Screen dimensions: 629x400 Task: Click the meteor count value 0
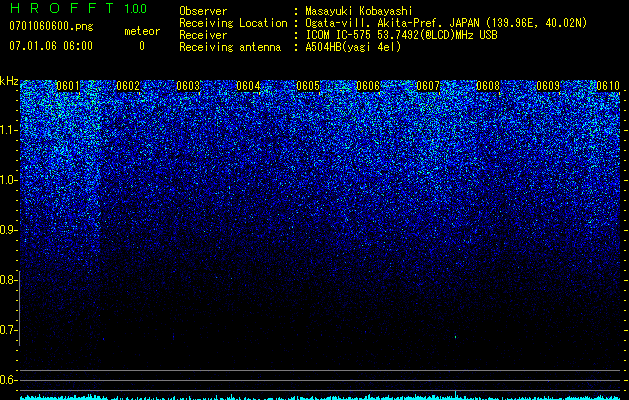click(142, 46)
